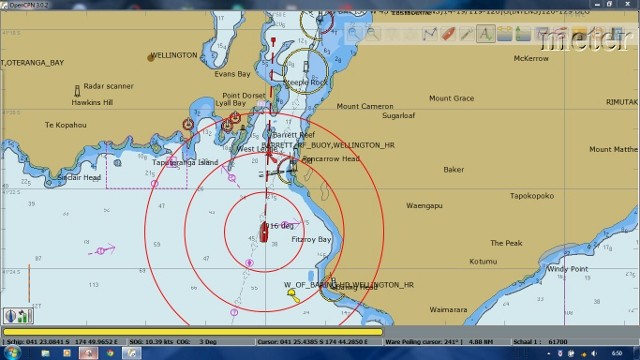This screenshot has width=640, height=360.
Task: Click the 'Radar scanner' label
Action: click(108, 86)
